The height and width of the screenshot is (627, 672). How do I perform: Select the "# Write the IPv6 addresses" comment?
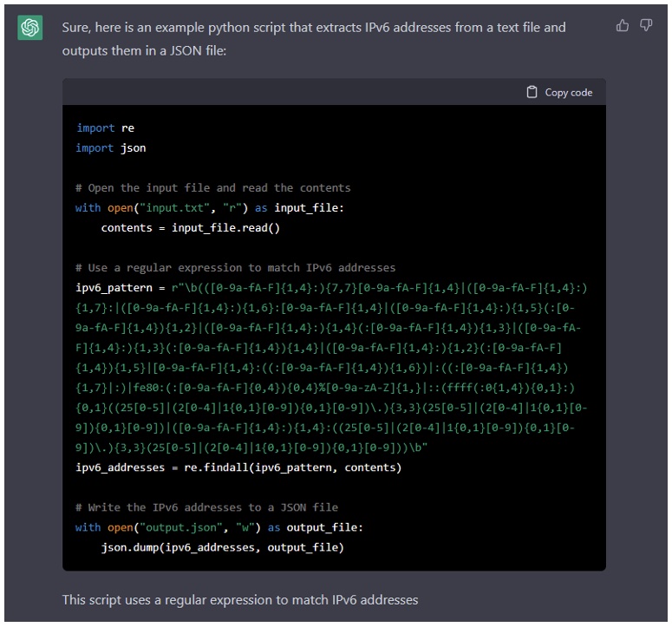tap(206, 507)
